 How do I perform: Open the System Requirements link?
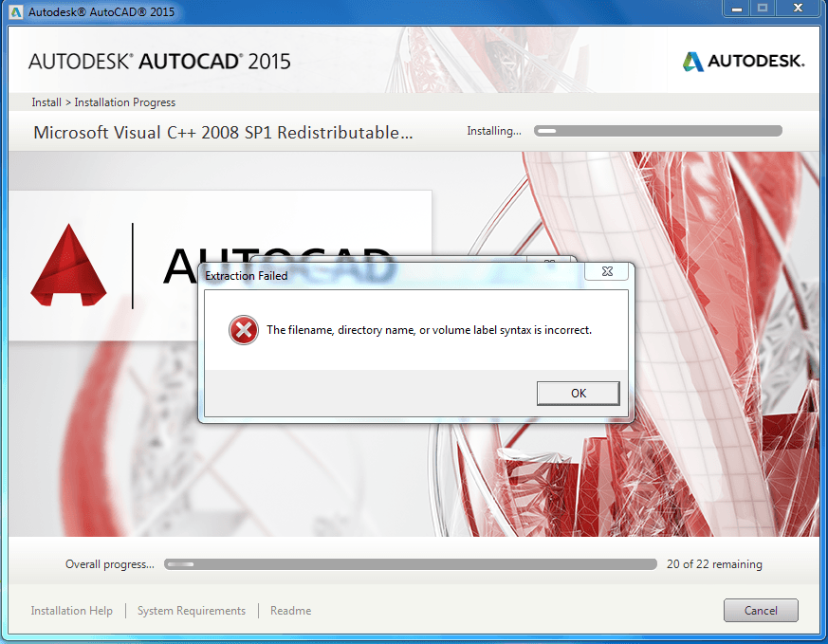coord(192,611)
